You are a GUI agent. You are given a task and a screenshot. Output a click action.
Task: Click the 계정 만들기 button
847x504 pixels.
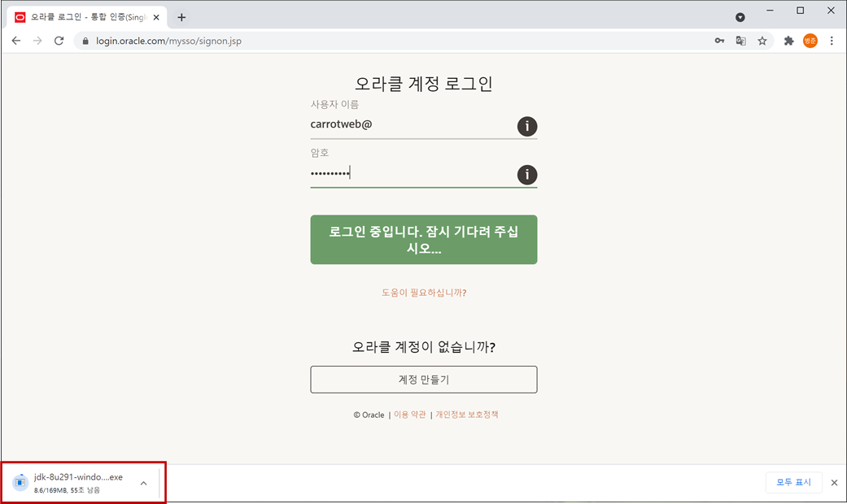click(x=423, y=380)
